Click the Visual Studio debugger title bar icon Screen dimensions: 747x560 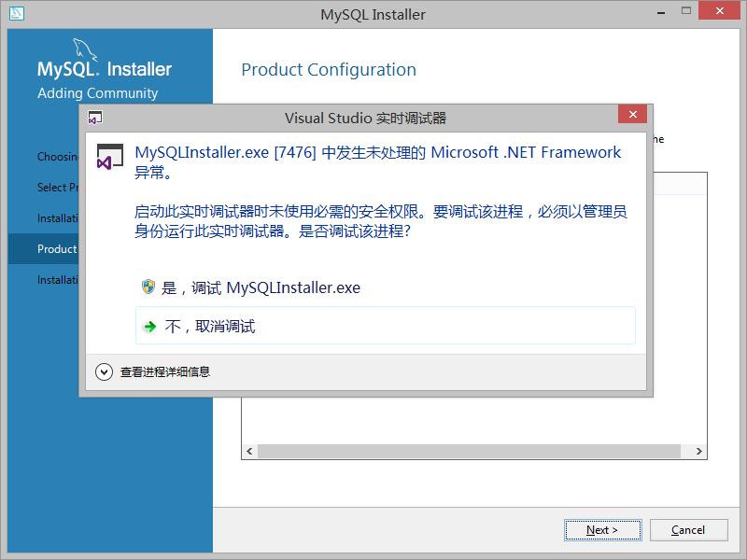[x=95, y=118]
